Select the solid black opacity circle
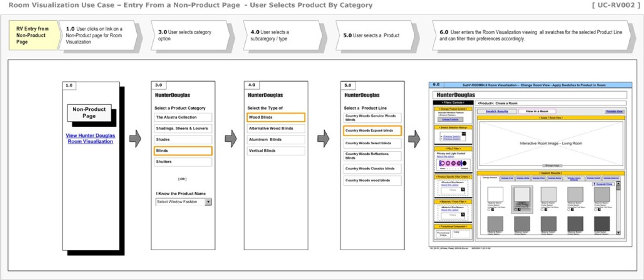Image resolution: width=644 pixels, height=280 pixels. click(x=465, y=163)
